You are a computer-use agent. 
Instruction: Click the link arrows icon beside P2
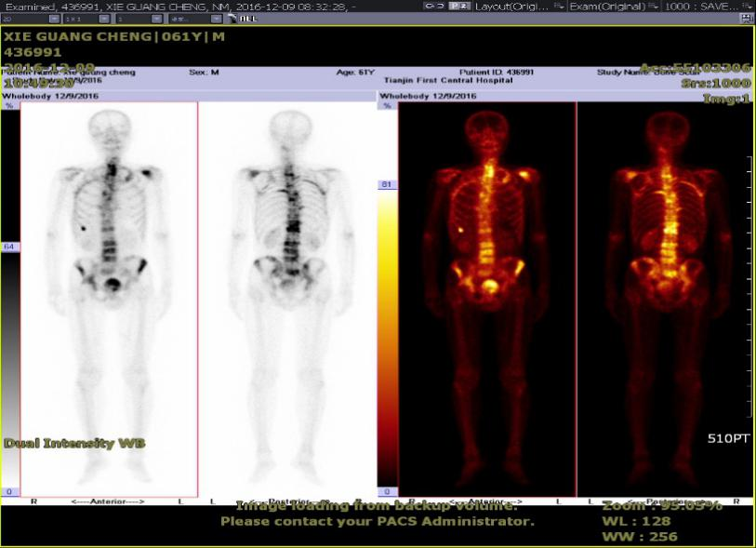[433, 6]
